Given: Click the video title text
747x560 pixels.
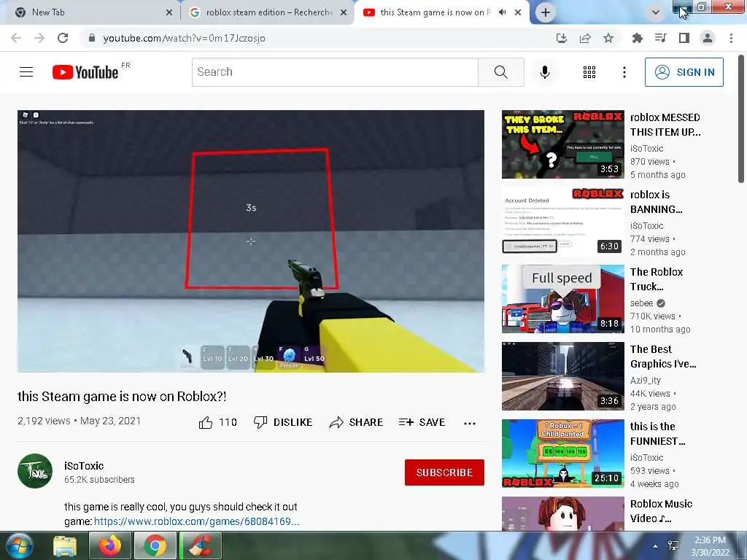Looking at the screenshot, I should pyautogui.click(x=122, y=396).
